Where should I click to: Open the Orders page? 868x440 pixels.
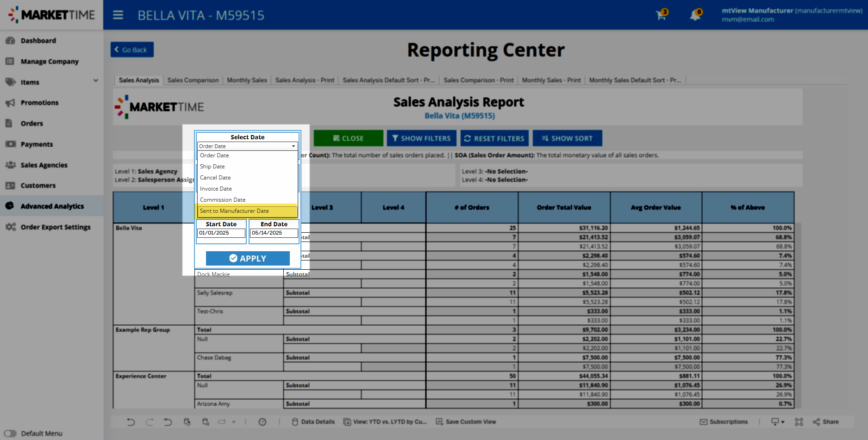point(31,124)
